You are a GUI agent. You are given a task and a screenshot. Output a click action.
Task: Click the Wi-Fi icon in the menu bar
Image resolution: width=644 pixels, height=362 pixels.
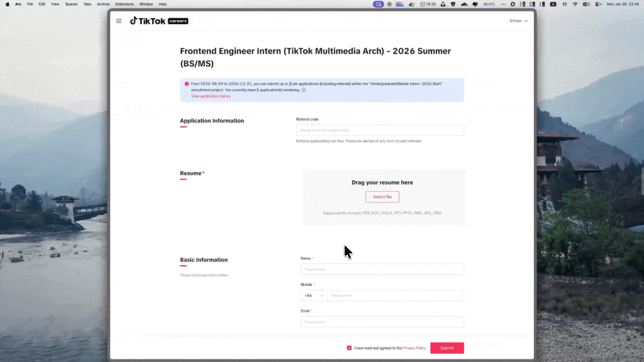[x=574, y=4]
